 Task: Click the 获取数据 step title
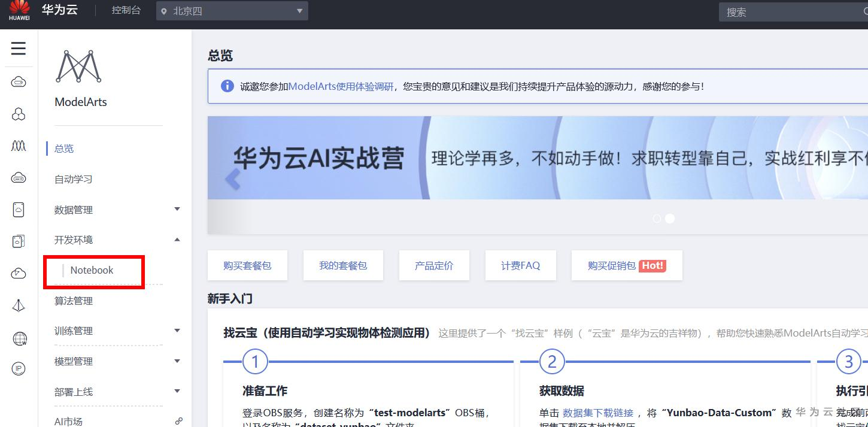pos(562,391)
